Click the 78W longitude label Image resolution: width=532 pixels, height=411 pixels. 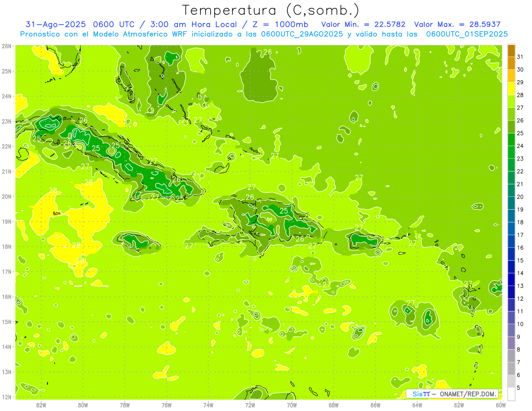(x=125, y=405)
